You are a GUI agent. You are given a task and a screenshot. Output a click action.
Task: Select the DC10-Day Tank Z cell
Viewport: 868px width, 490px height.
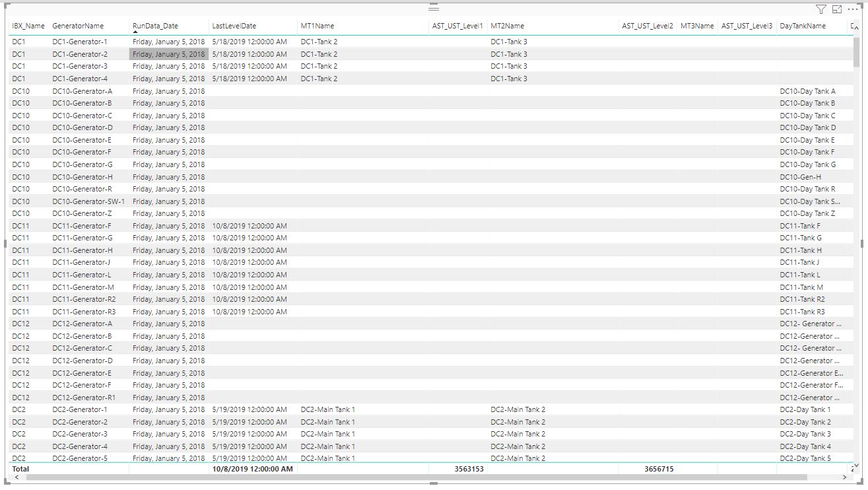click(x=808, y=213)
